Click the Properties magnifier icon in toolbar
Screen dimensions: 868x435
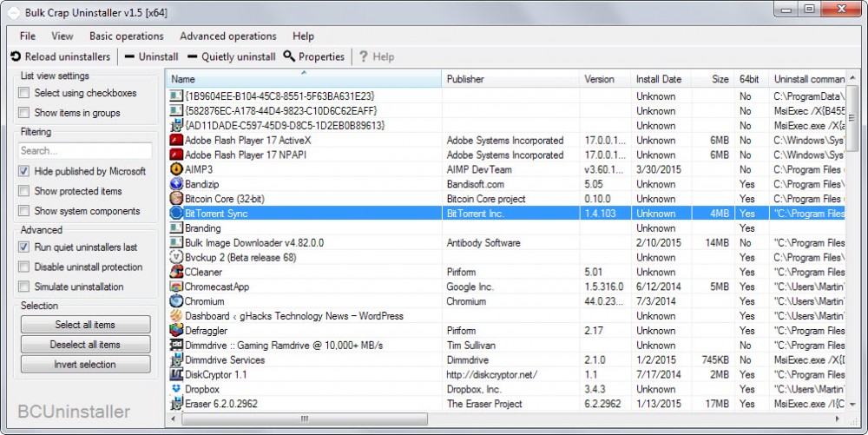289,57
